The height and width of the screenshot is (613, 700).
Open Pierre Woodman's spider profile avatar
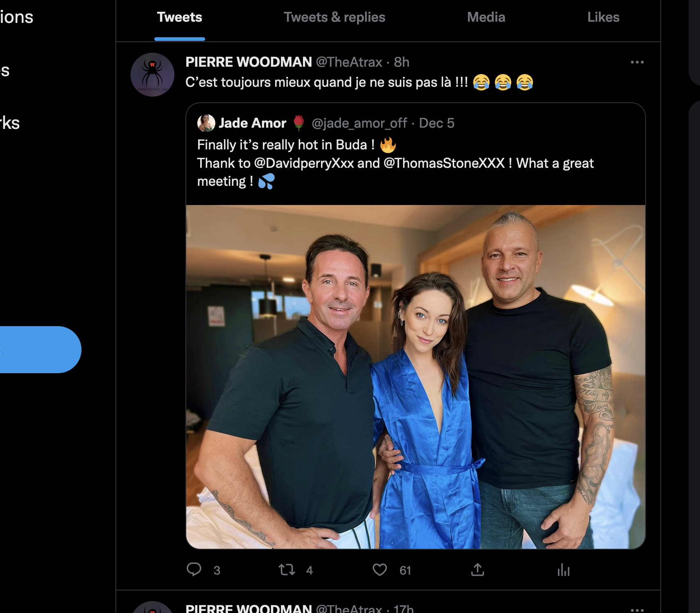pos(152,74)
